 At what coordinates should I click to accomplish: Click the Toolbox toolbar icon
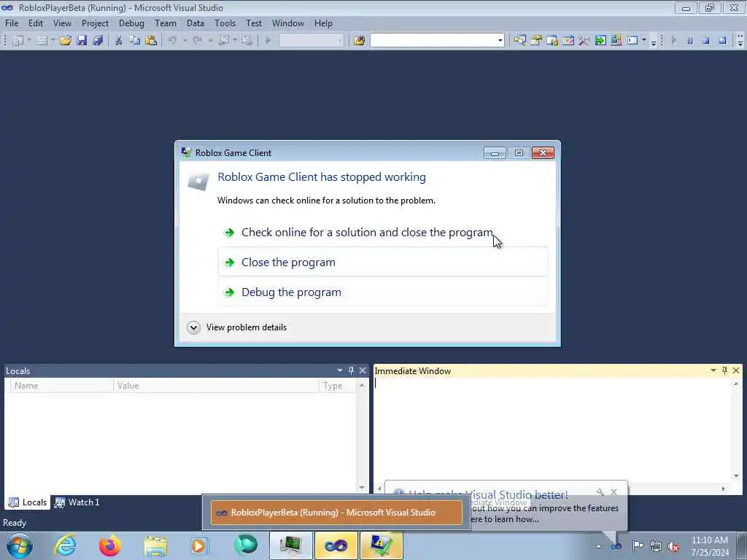click(x=584, y=41)
